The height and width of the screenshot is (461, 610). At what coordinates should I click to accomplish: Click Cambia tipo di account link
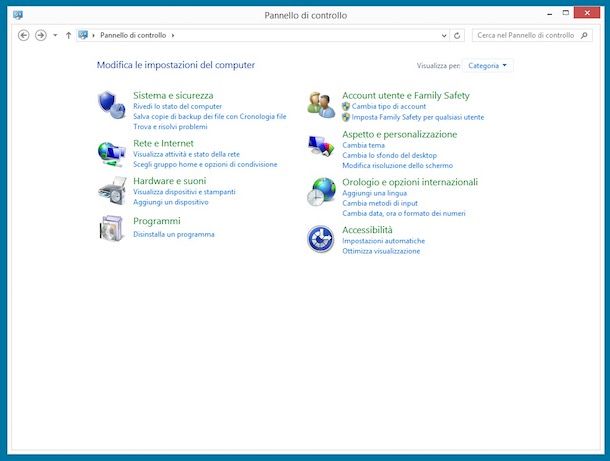pyautogui.click(x=389, y=106)
